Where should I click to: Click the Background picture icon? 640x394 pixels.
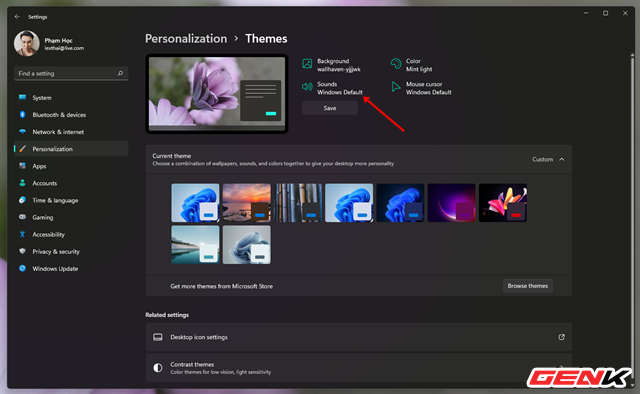coord(307,64)
